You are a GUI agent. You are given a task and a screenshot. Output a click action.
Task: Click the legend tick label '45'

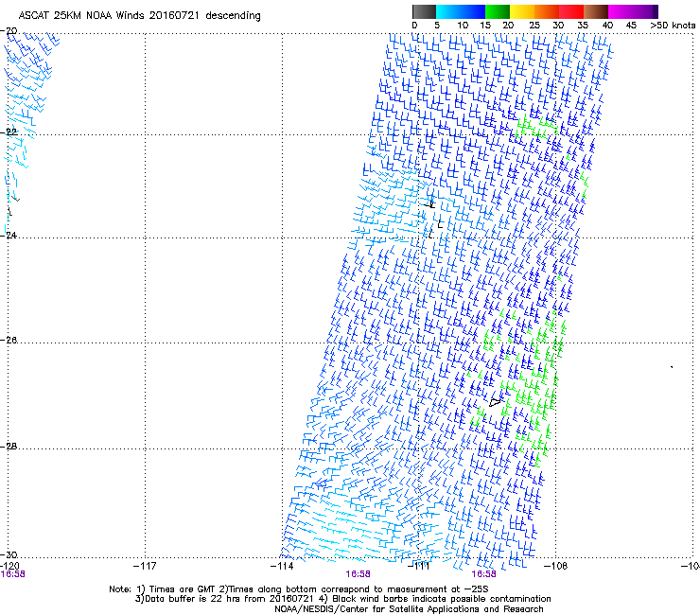[631, 26]
